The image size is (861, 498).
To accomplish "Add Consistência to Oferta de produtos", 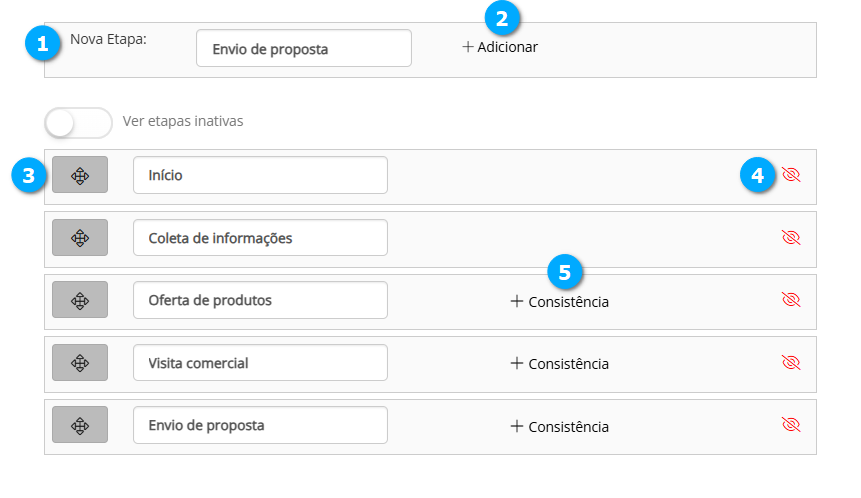I will (559, 301).
